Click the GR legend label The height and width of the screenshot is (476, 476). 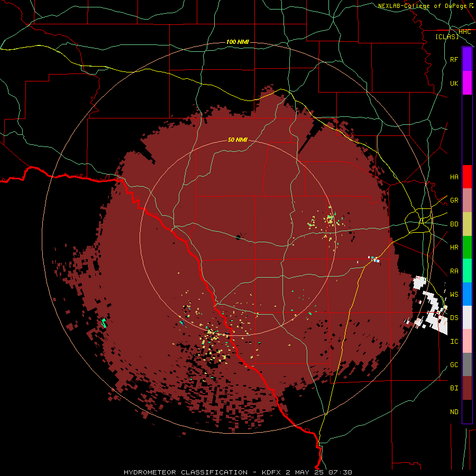click(454, 200)
